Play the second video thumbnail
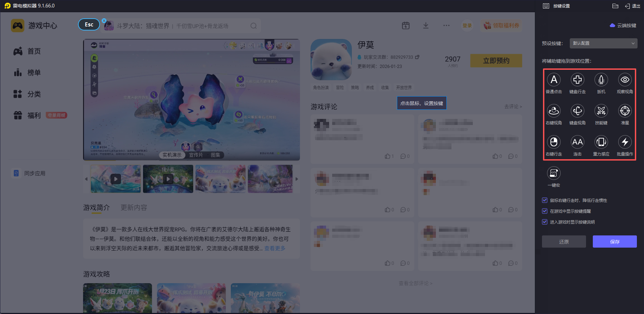Screen dimensions: 644x314 (x=168, y=179)
